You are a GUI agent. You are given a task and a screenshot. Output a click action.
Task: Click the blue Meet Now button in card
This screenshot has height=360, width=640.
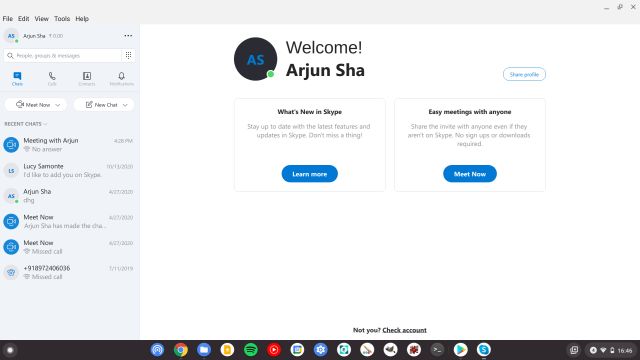click(470, 174)
